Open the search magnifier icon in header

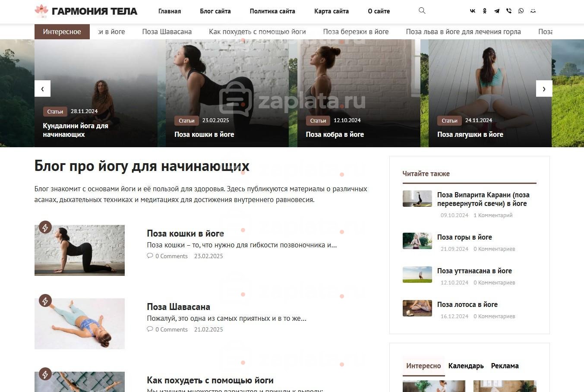pos(422,11)
